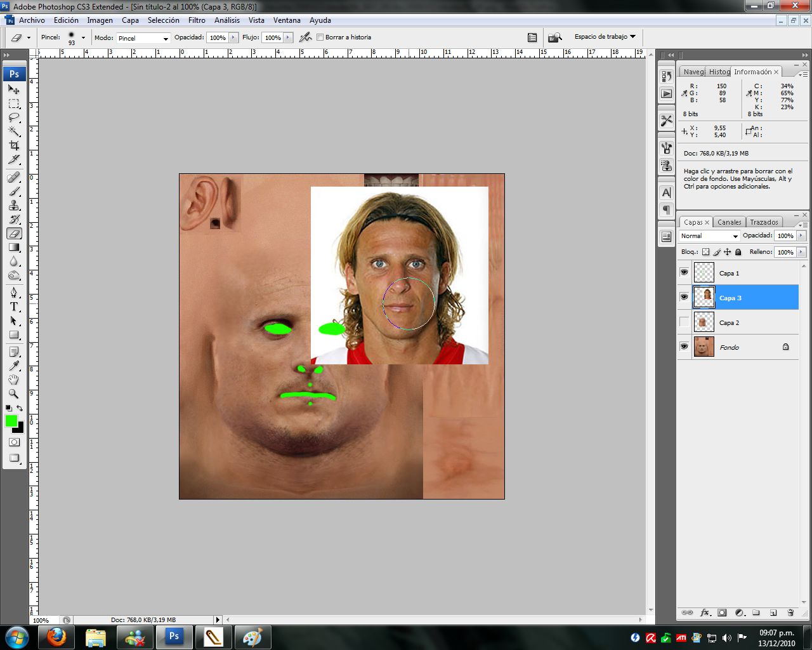This screenshot has width=812, height=650.
Task: Open the Filtro menu
Action: coord(197,20)
